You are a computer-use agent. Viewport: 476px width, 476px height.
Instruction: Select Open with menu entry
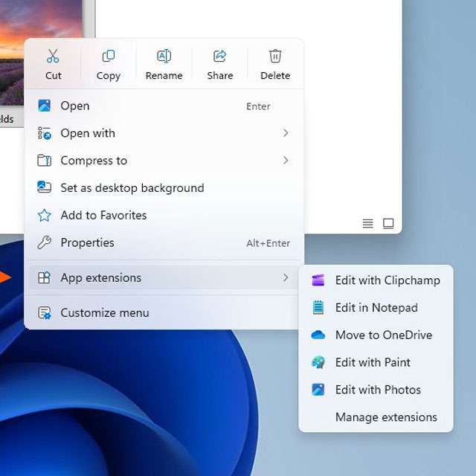[x=164, y=133]
